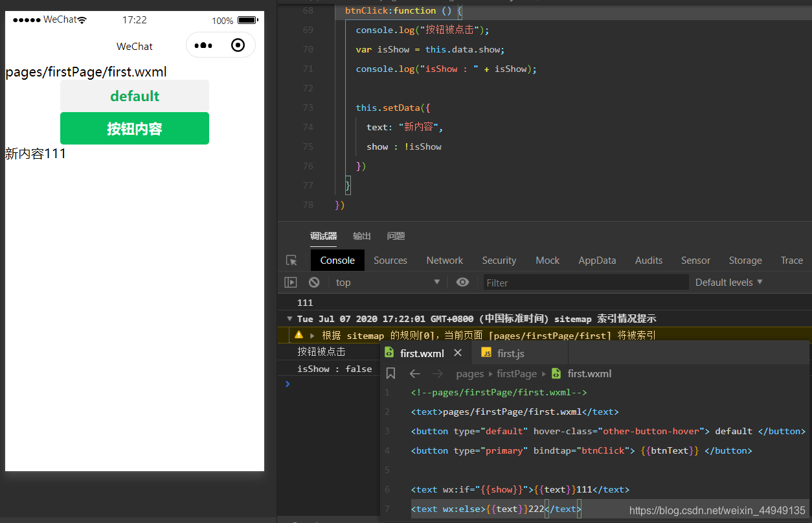812x523 pixels.
Task: Switch to the AppData tab
Action: (597, 261)
